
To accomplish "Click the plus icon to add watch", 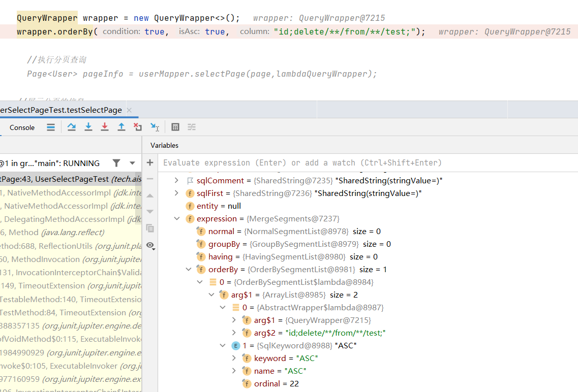I will pos(150,162).
